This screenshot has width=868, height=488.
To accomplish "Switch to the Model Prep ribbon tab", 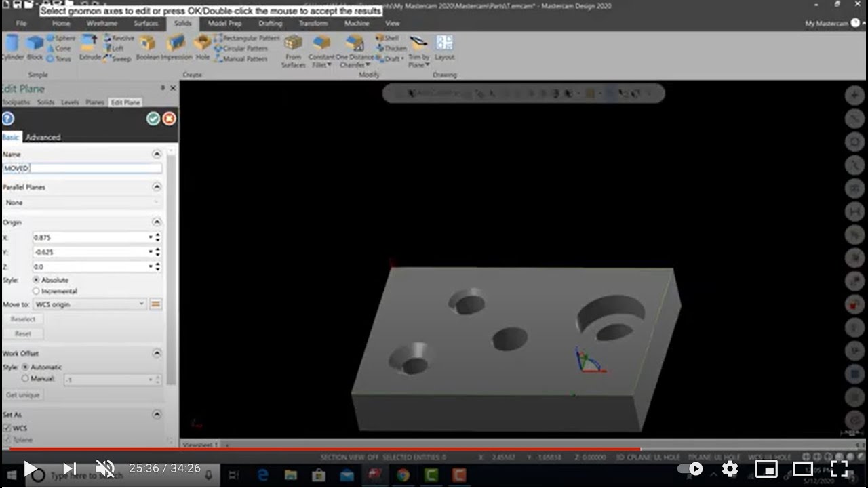I will pyautogui.click(x=224, y=23).
